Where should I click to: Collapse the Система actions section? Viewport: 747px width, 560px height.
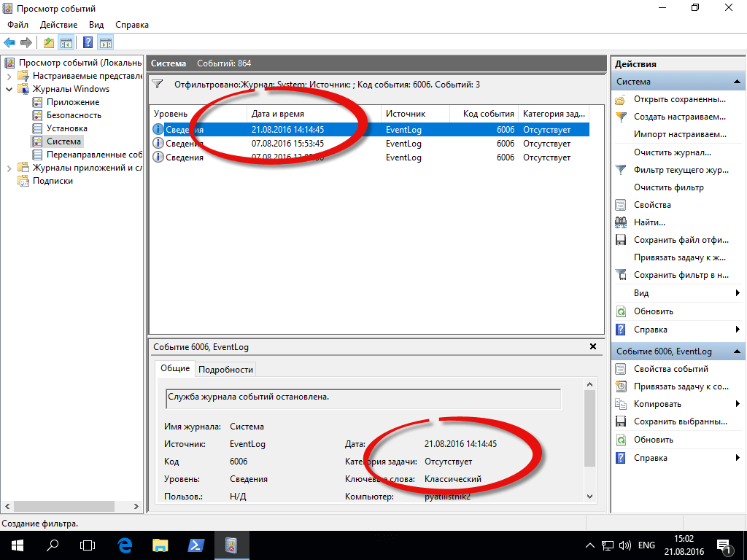coord(738,82)
